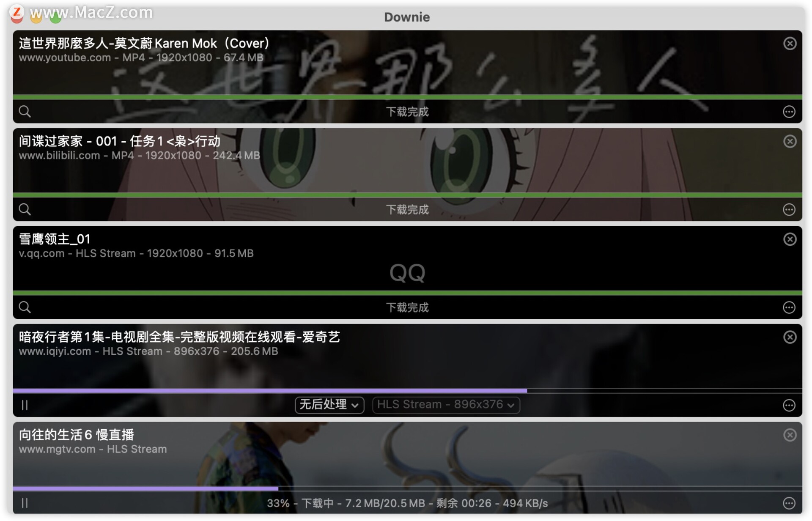
Task: Open the 无后处理 post-processing dropdown
Action: point(329,405)
